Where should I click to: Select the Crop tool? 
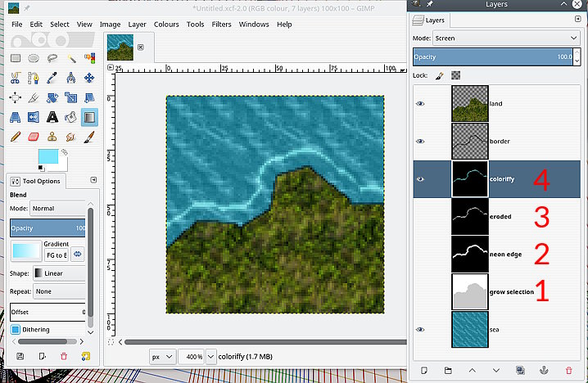click(34, 98)
